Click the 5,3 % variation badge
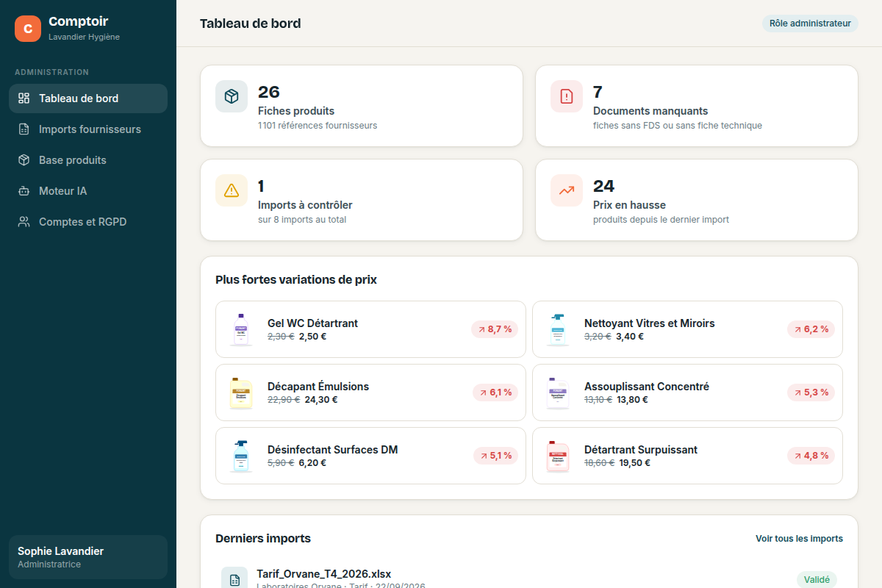The height and width of the screenshot is (588, 882). (811, 392)
